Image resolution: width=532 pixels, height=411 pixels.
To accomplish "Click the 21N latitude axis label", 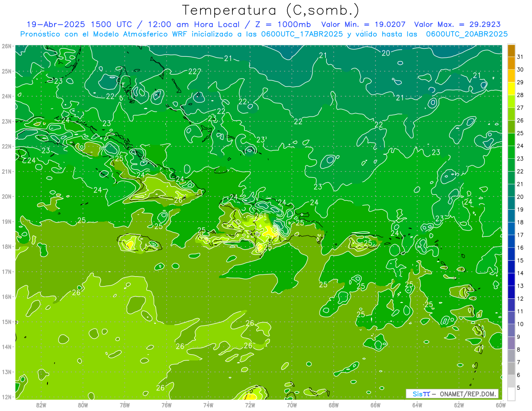I will (x=6, y=171).
